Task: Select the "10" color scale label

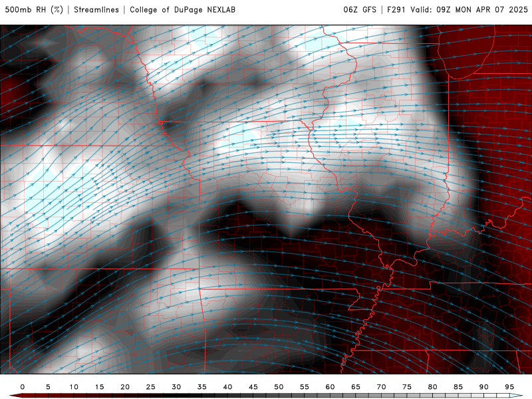Action: point(74,387)
